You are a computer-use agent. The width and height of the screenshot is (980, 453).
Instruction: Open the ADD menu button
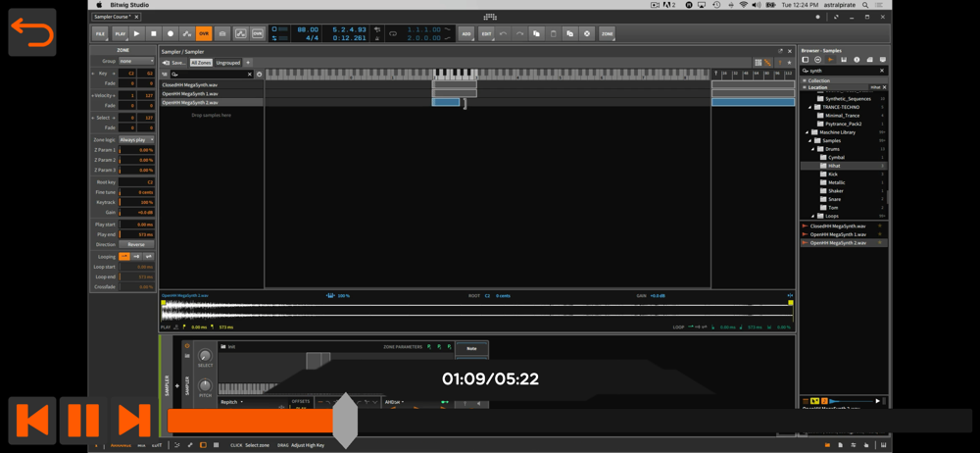point(466,33)
